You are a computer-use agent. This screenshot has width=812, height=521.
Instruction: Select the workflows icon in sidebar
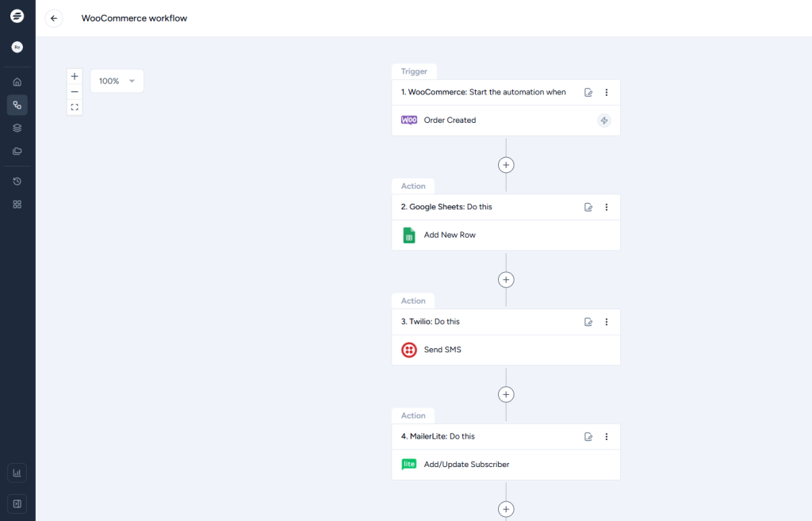click(17, 105)
